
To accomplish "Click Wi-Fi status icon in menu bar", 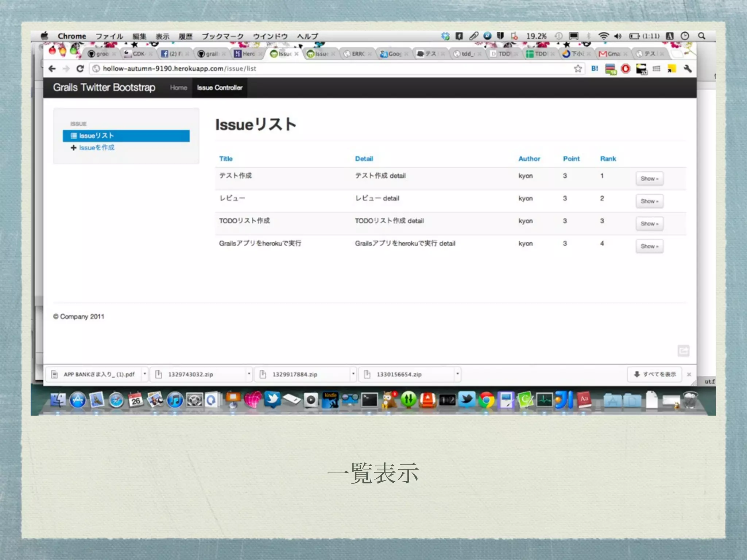I will 603,36.
